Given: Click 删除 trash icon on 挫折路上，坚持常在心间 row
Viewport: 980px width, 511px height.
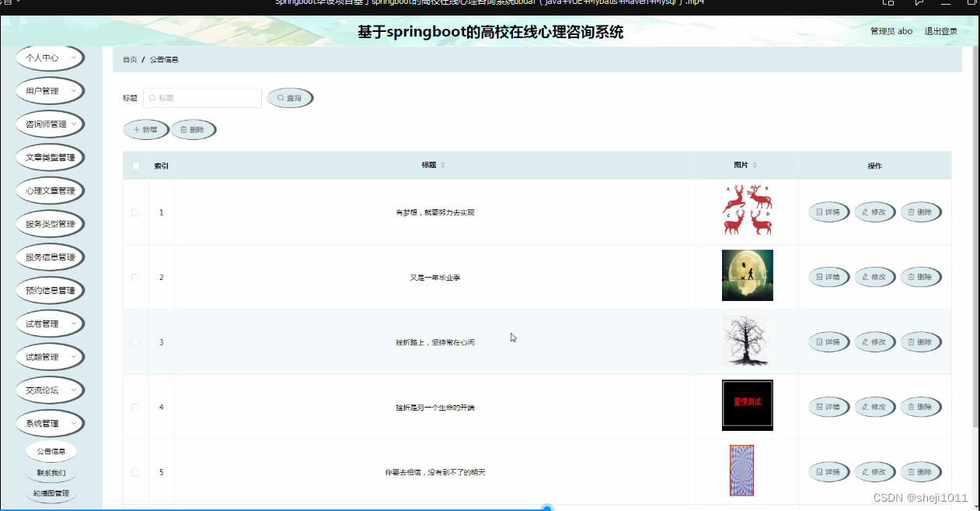Looking at the screenshot, I should 911,341.
